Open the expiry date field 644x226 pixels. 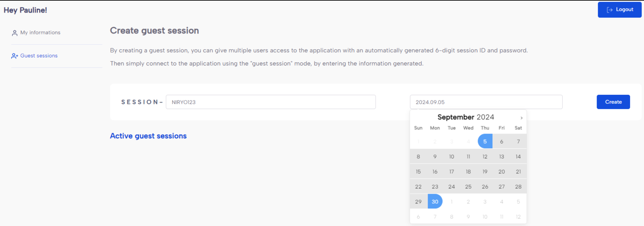click(x=486, y=102)
